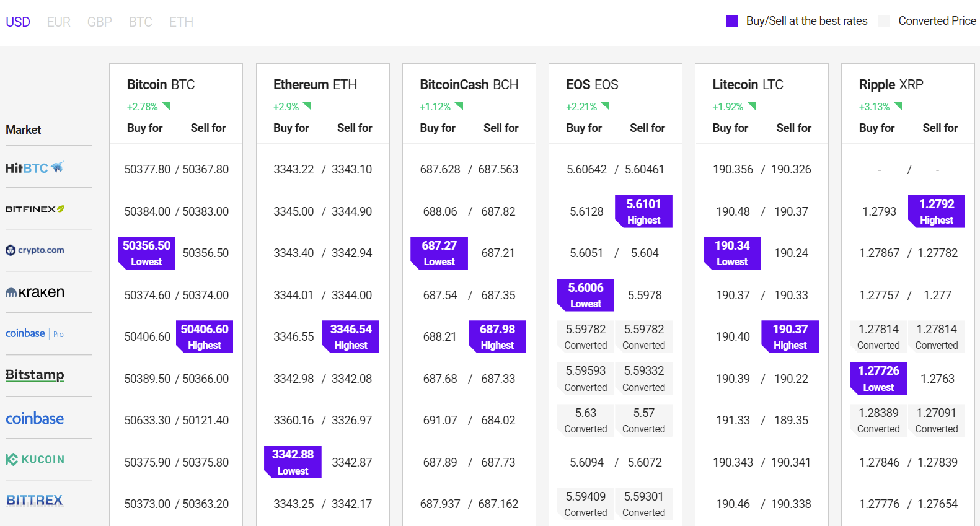Click EOS converted buy price 5.59593
The width and height of the screenshot is (980, 526).
[x=586, y=379]
